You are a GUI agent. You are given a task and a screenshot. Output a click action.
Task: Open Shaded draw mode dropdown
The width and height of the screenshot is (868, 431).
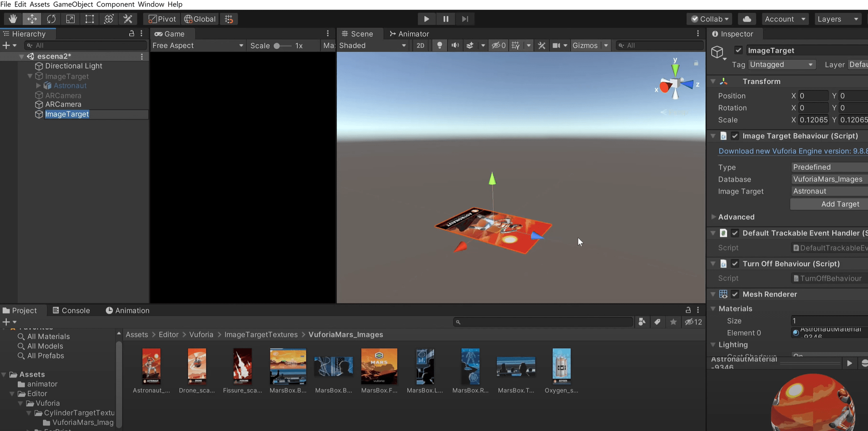tap(373, 46)
